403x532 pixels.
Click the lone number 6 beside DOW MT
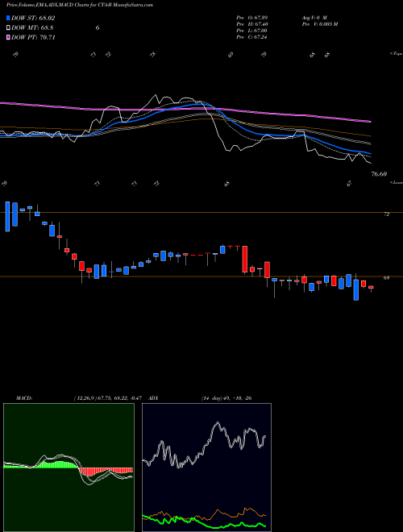pyautogui.click(x=98, y=28)
